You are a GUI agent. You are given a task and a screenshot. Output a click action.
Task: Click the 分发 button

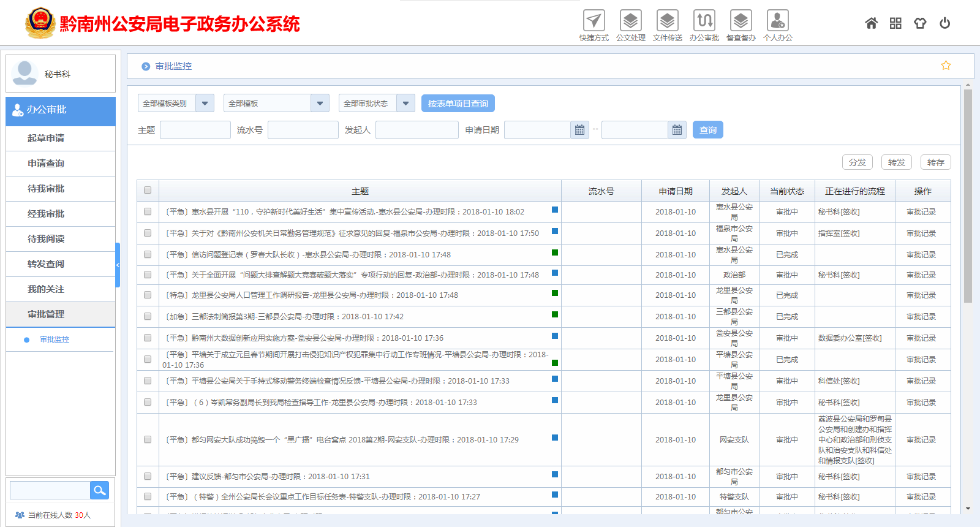click(x=858, y=162)
